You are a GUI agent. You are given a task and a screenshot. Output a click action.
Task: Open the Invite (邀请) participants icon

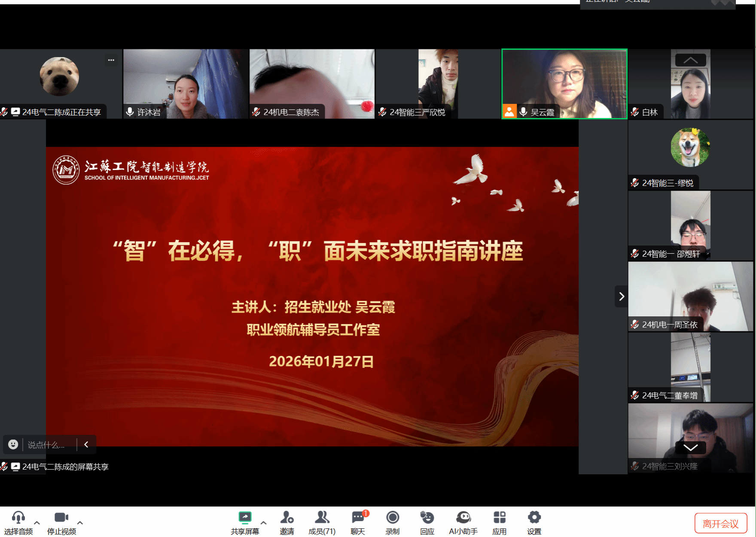click(287, 518)
